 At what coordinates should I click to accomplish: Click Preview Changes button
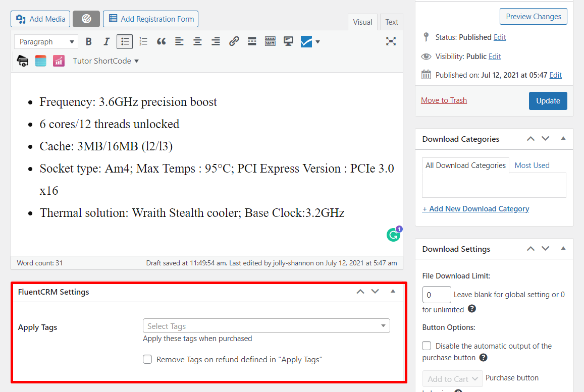[533, 17]
